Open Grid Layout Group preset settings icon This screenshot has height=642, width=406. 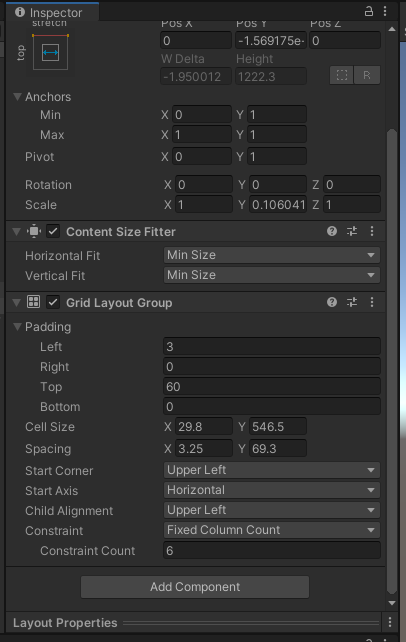pos(352,302)
